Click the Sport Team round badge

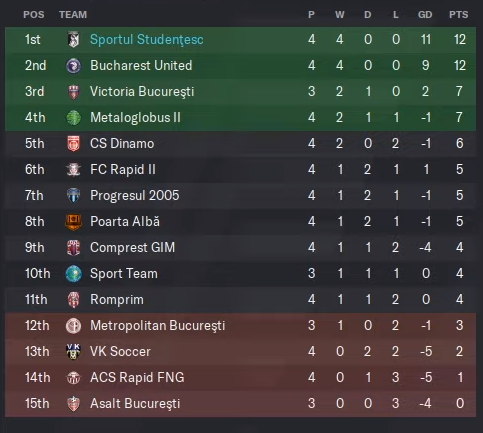click(73, 274)
